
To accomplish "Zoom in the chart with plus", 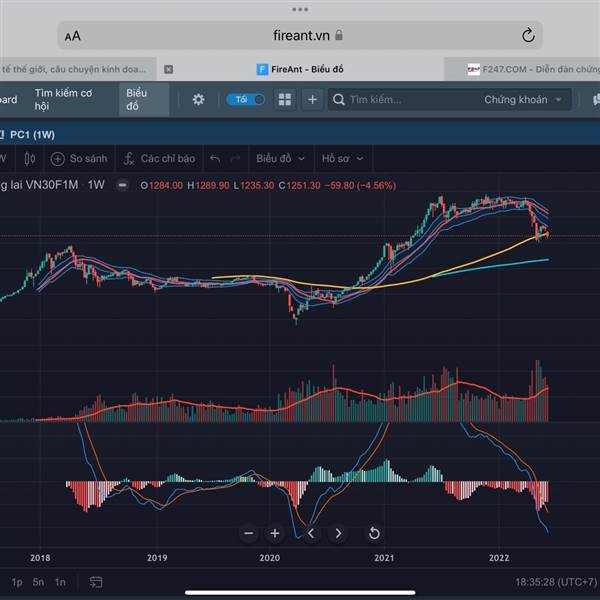I will click(x=275, y=533).
